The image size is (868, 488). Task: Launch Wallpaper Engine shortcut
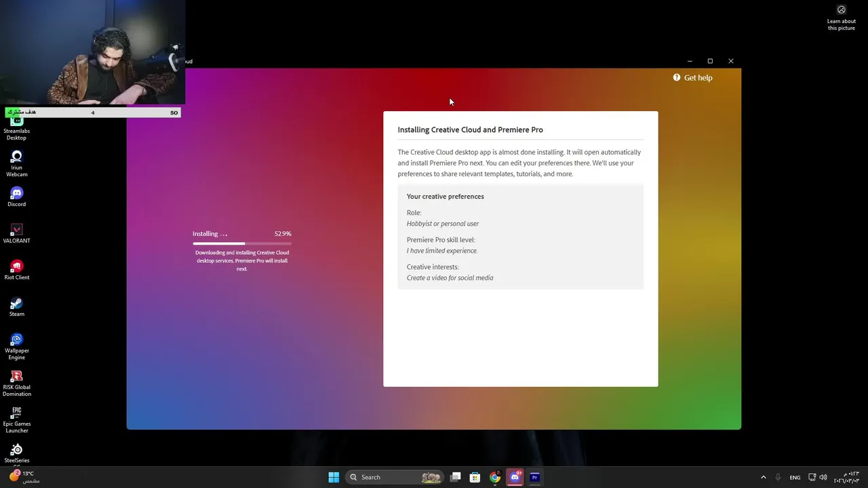[x=17, y=346]
